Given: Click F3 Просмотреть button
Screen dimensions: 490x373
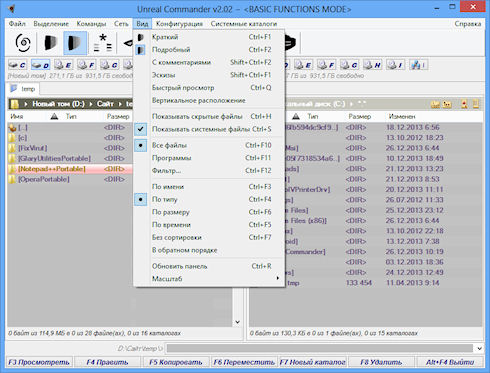Looking at the screenshot, I should pos(39,362).
